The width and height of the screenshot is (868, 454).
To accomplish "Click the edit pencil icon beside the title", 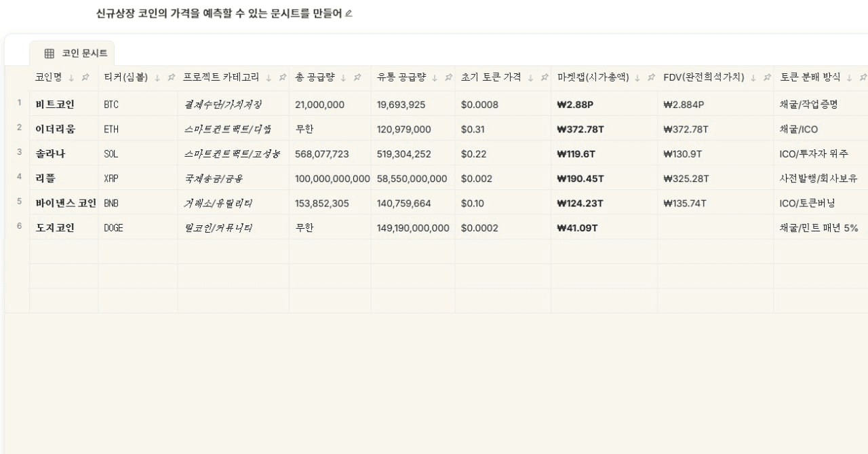I will tap(349, 13).
